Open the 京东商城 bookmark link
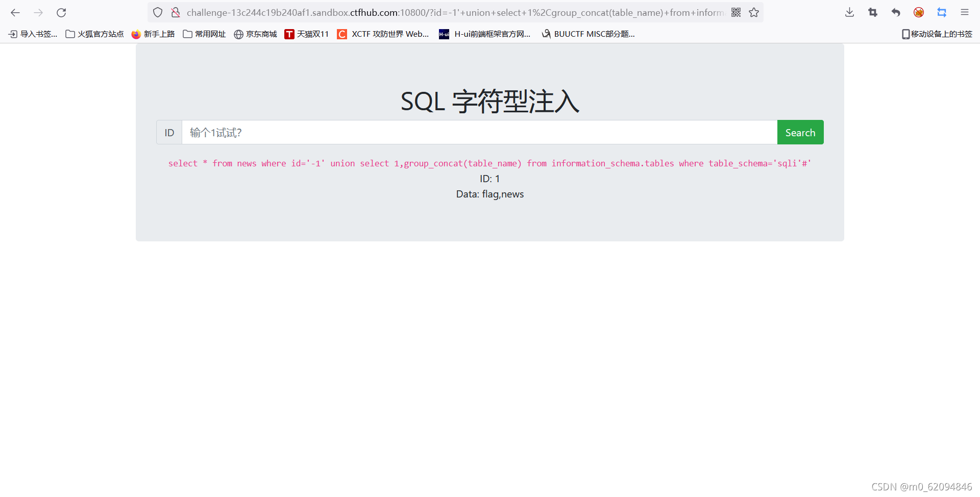Screen dimensions: 980x497 (255, 34)
